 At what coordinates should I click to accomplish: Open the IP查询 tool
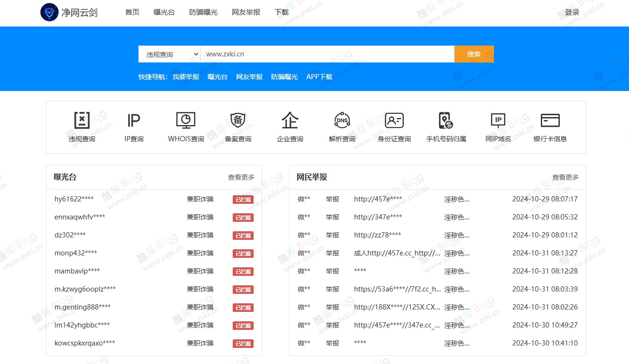[133, 127]
